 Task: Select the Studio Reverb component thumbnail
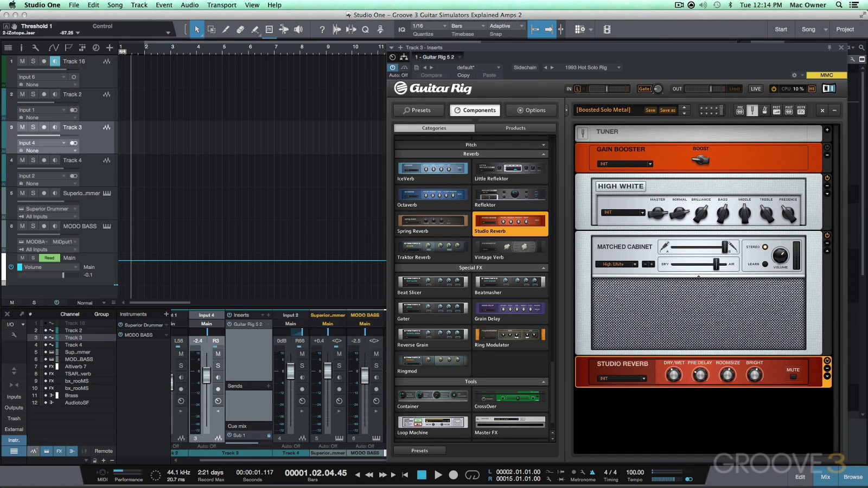510,221
